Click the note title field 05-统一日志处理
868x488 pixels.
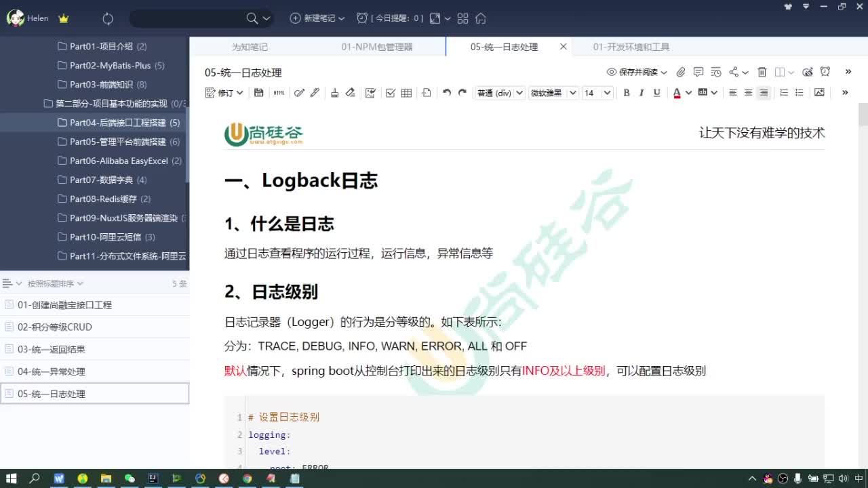[x=243, y=73]
